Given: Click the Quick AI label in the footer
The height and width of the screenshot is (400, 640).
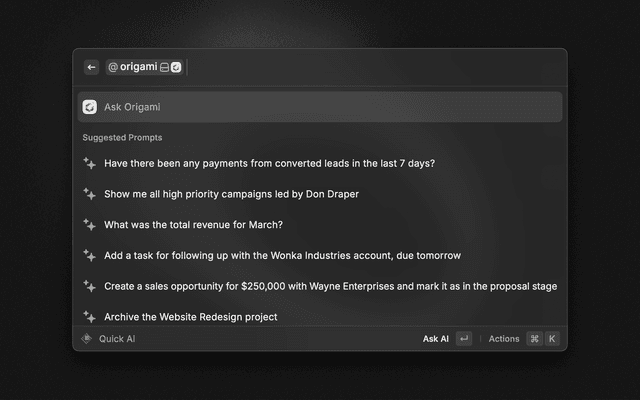Looking at the screenshot, I should pyautogui.click(x=117, y=339).
